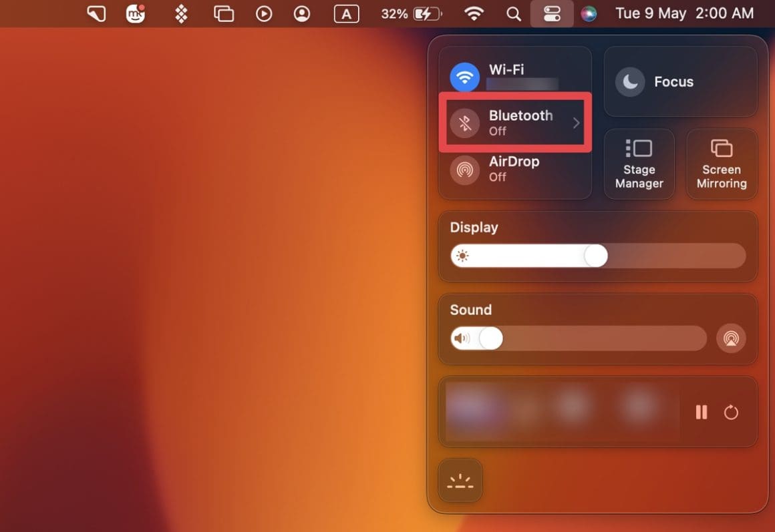The height and width of the screenshot is (532, 775).
Task: Pause the currently playing media
Action: click(x=702, y=413)
